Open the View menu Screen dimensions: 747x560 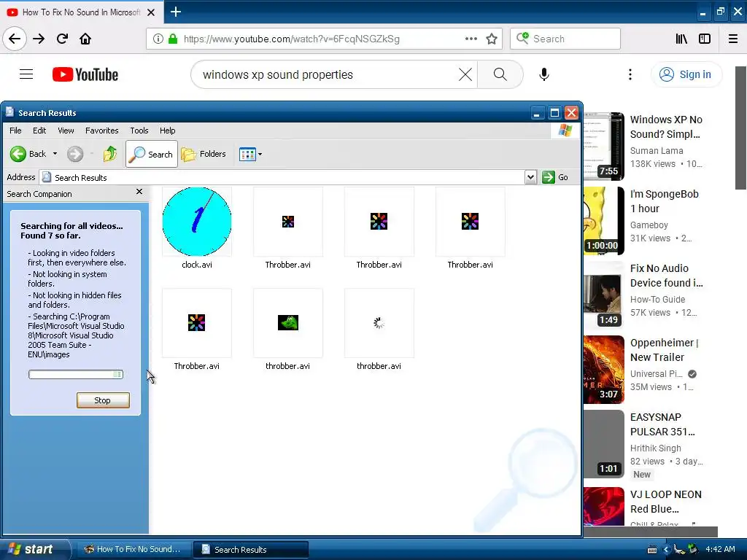tap(66, 131)
